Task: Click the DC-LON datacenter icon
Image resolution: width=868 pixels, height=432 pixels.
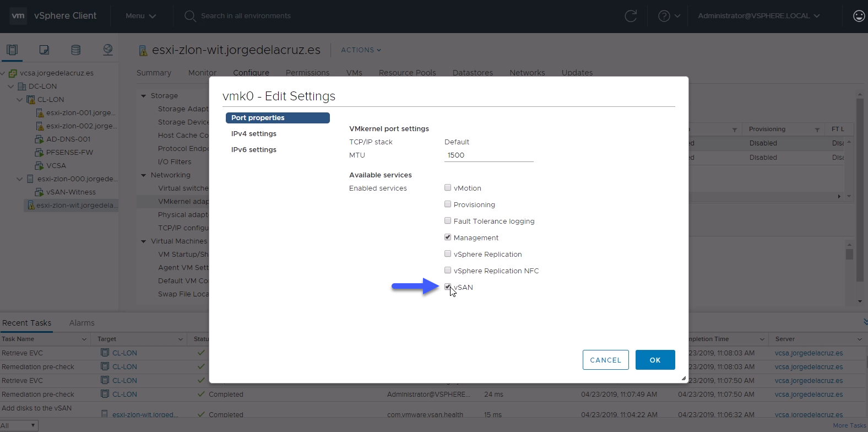Action: (x=22, y=87)
